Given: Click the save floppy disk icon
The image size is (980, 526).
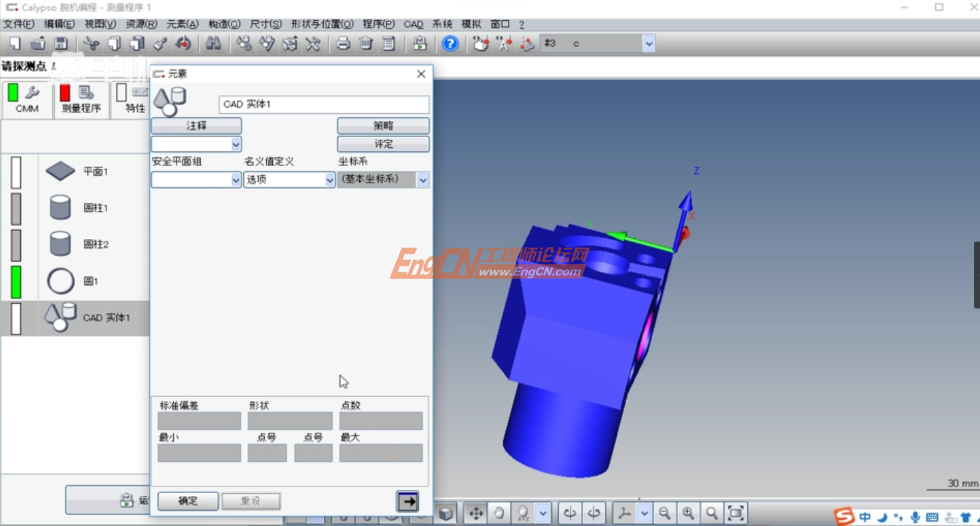Looking at the screenshot, I should click(x=61, y=44).
